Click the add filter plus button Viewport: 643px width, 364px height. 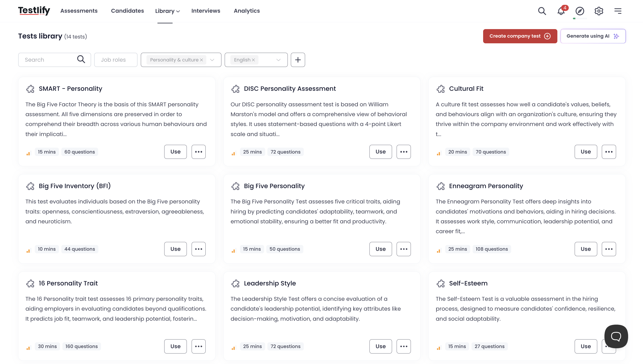pos(298,60)
